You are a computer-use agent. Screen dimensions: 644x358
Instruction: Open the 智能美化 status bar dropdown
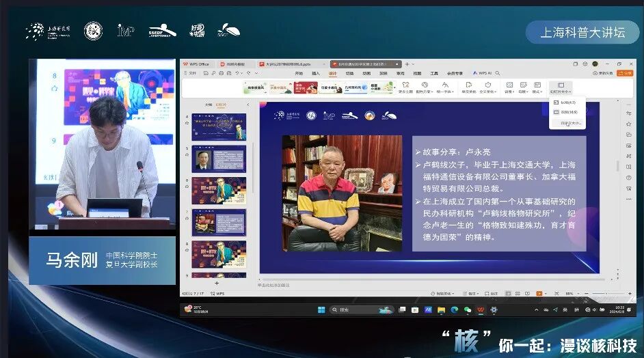coord(442,294)
